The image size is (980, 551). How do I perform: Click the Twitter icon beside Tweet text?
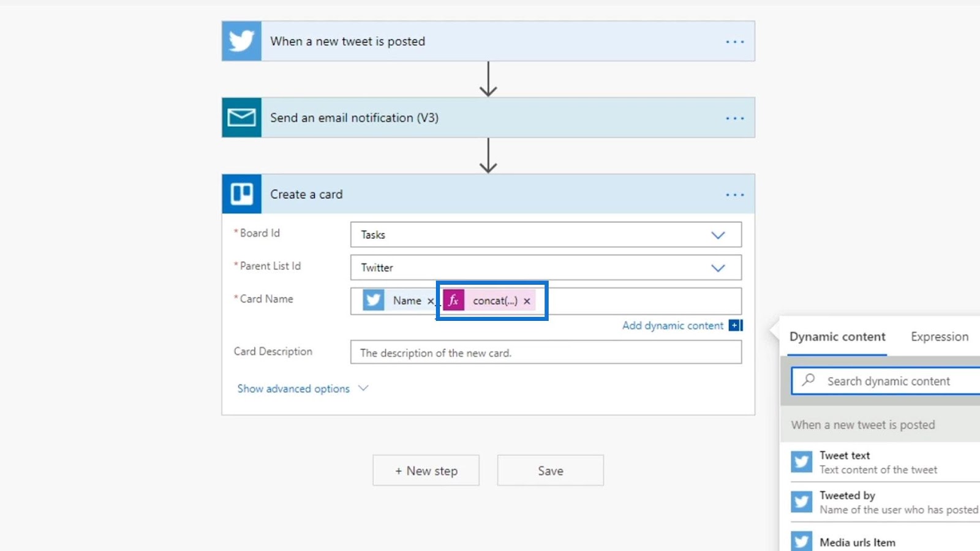[x=801, y=462]
